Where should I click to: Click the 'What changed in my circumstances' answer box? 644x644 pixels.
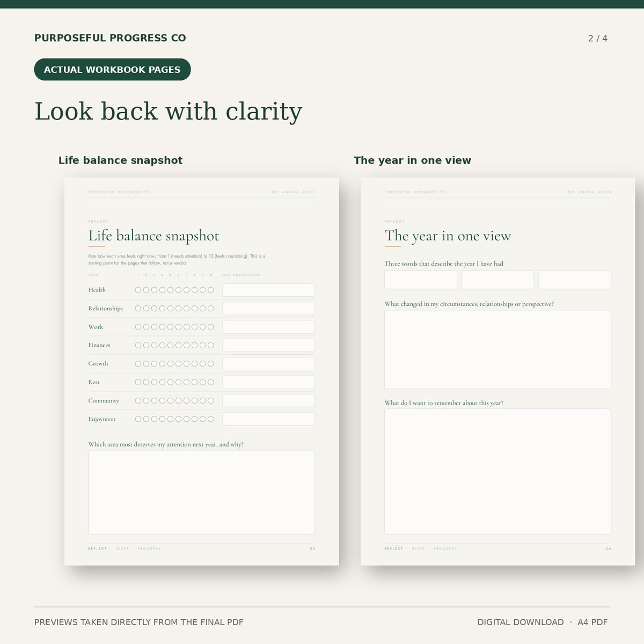(x=497, y=349)
